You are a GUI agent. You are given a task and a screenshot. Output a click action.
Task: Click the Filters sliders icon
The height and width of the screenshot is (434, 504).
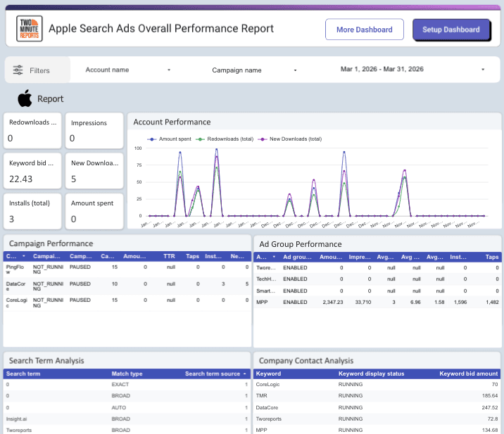[18, 70]
